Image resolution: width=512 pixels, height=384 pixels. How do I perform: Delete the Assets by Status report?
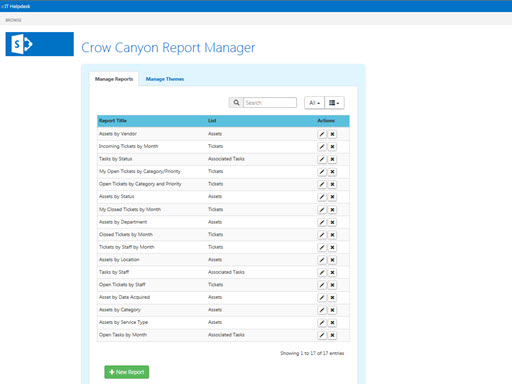[332, 197]
